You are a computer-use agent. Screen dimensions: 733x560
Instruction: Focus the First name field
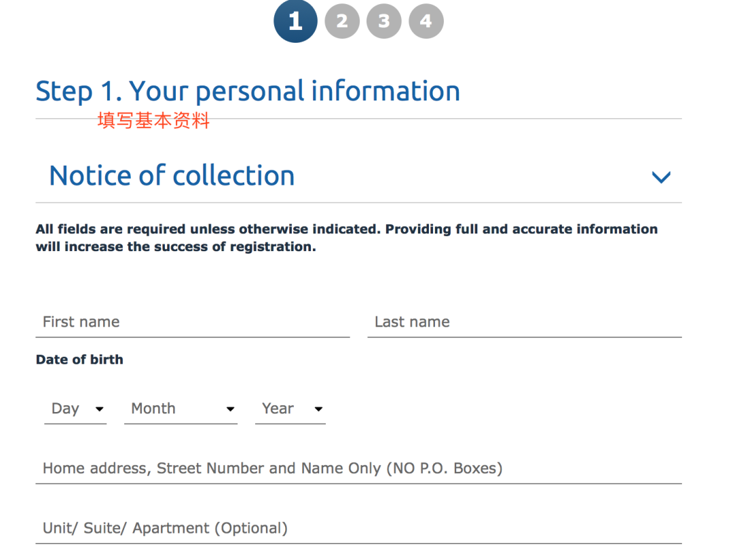coord(192,322)
